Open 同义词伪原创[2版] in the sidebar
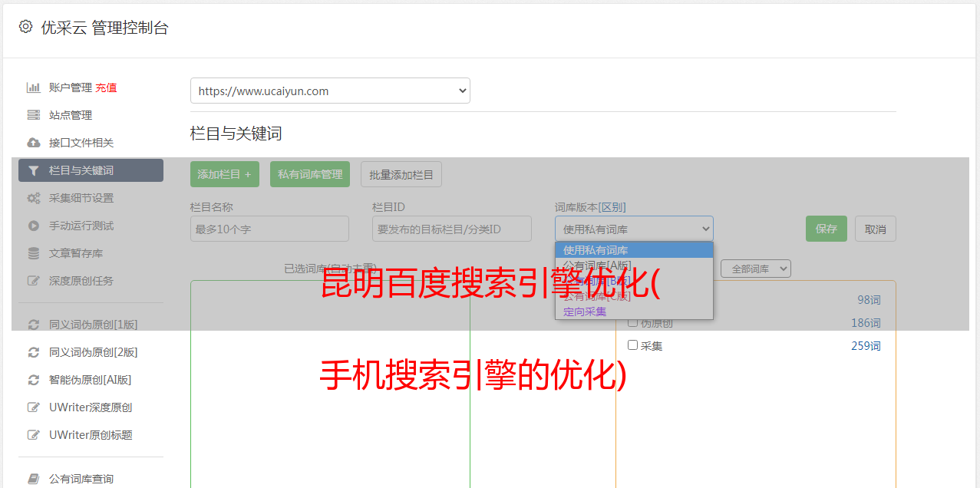Viewport: 980px width, 488px height. [x=94, y=352]
